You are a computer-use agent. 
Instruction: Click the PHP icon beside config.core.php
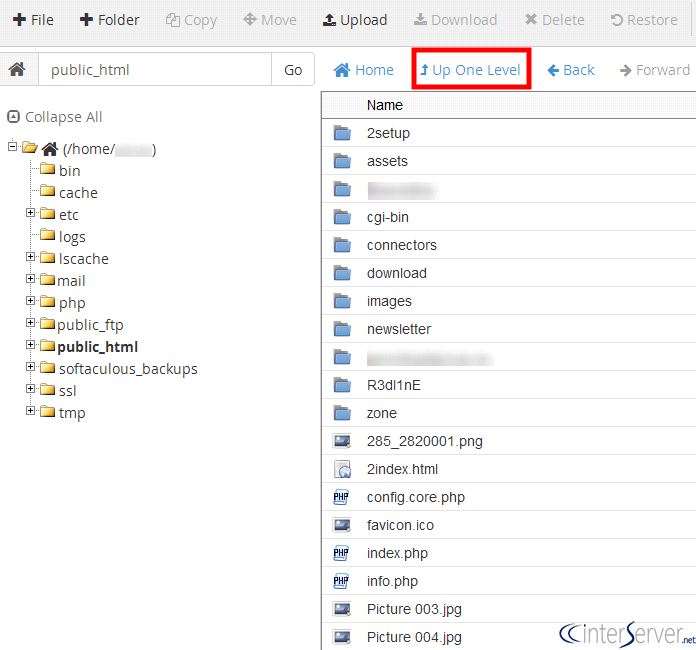pos(342,497)
